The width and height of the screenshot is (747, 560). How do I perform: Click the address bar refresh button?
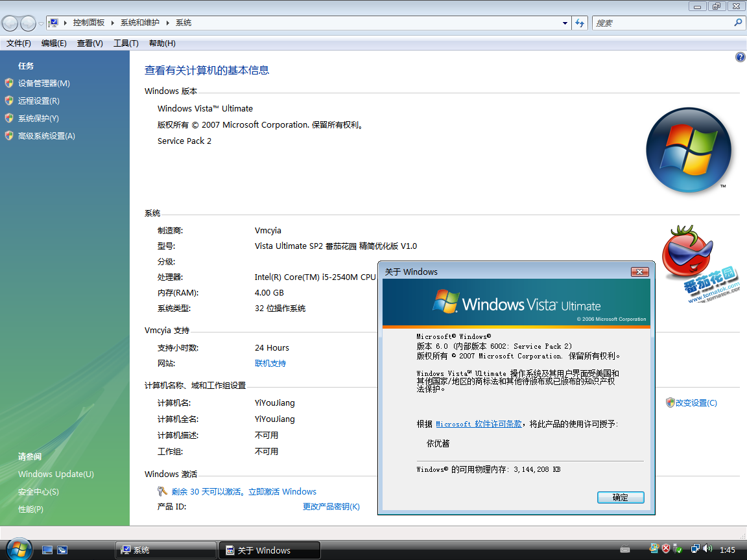(x=580, y=23)
